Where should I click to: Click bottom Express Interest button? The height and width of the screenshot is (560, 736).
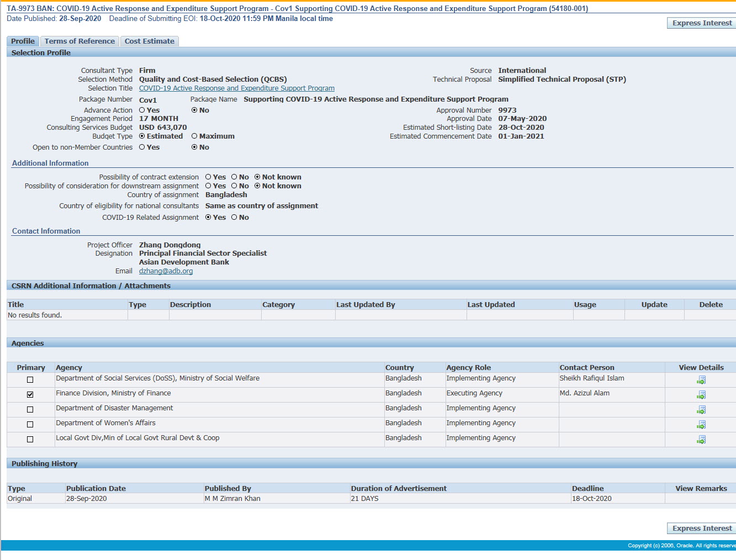click(702, 529)
